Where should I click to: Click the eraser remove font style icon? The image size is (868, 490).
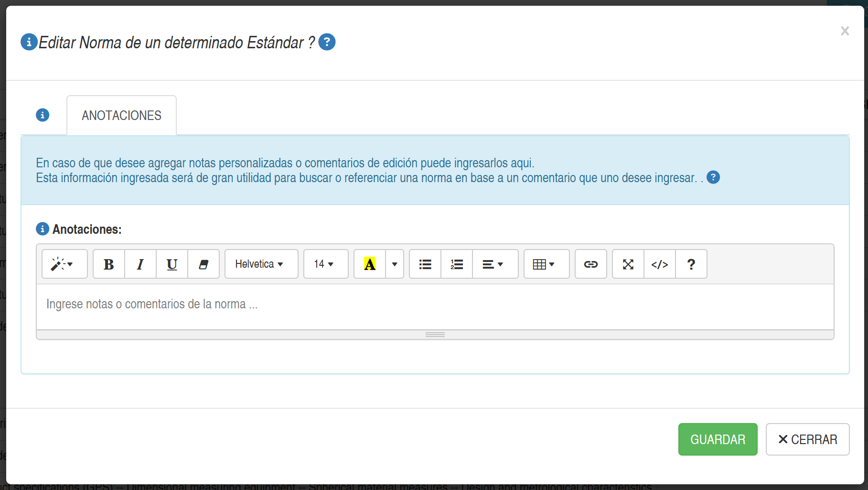(x=204, y=264)
